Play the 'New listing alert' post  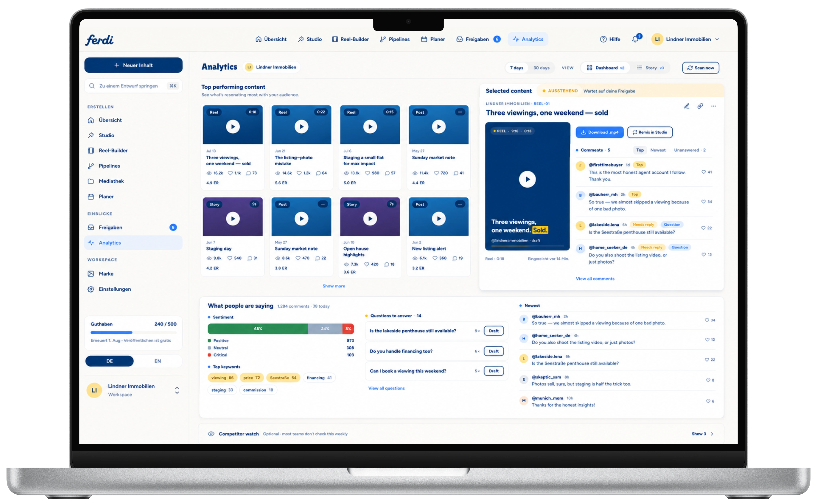coord(438,219)
